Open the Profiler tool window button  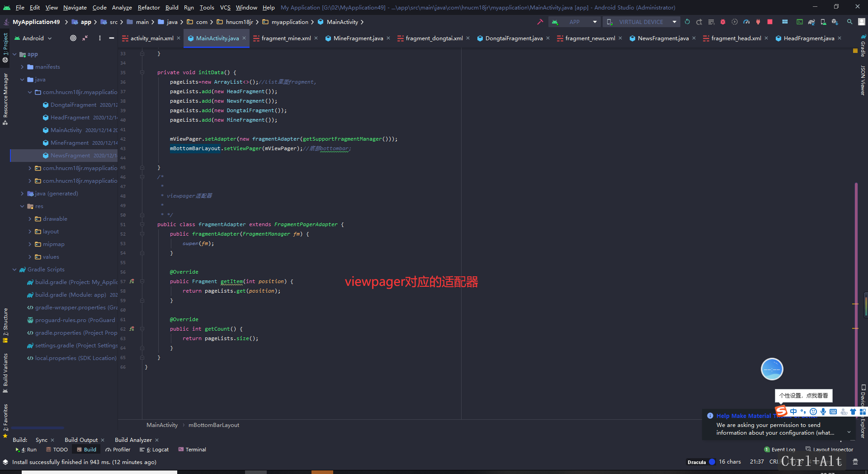point(118,450)
